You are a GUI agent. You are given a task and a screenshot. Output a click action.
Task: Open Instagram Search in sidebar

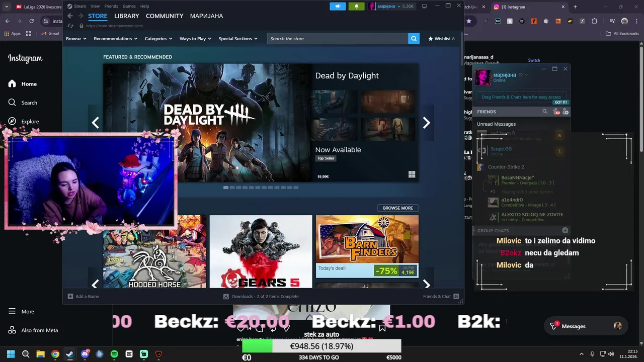[x=23, y=103]
